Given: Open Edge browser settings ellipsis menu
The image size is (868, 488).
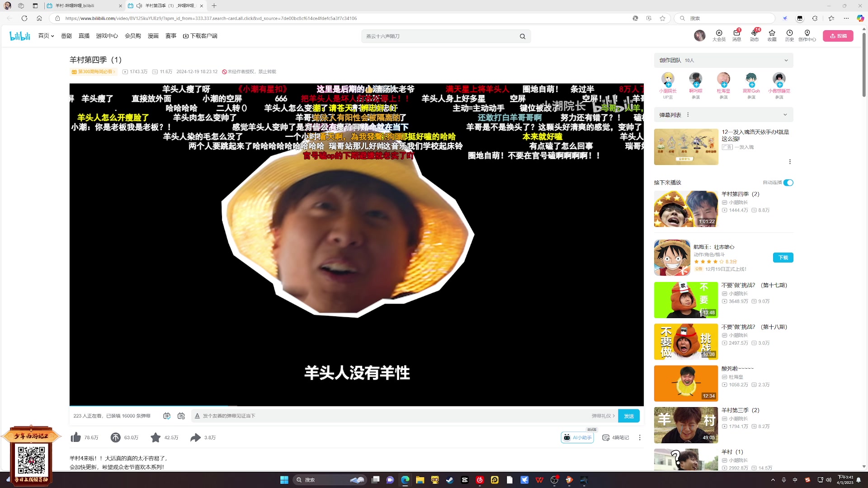Looking at the screenshot, I should pos(846,18).
